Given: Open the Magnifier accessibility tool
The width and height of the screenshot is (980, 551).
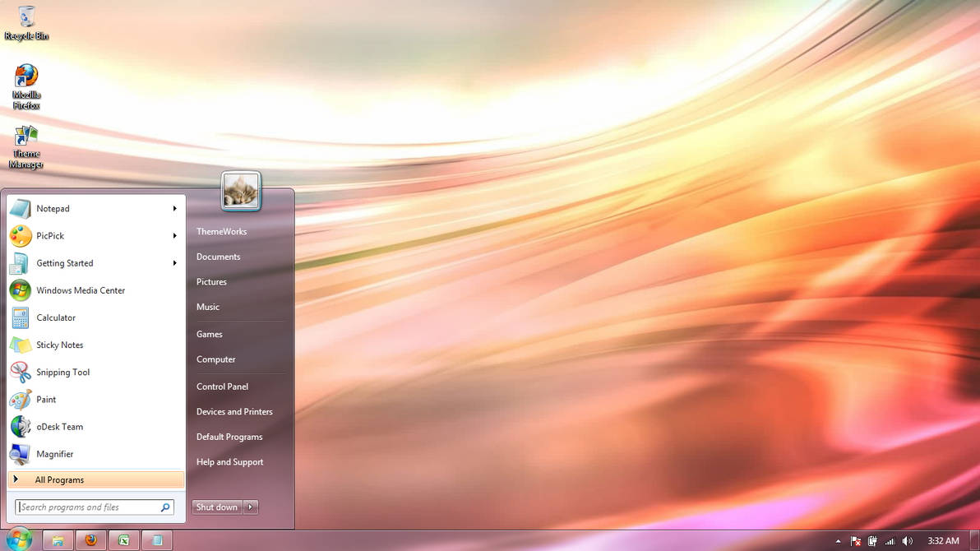Looking at the screenshot, I should coord(55,454).
